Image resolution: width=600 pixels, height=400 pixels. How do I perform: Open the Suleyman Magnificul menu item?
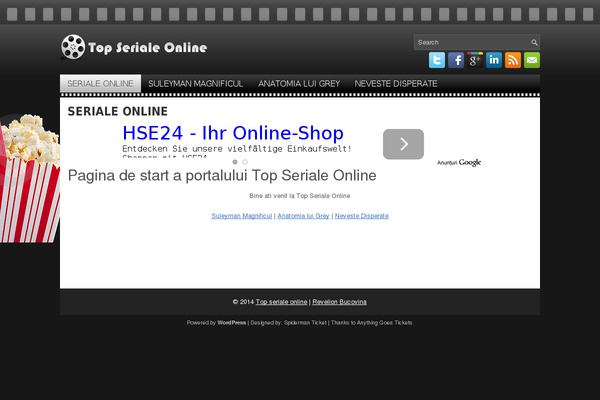click(x=196, y=83)
